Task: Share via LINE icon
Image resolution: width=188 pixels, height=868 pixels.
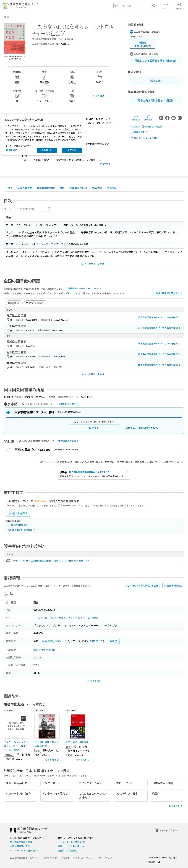Action: click(x=174, y=118)
